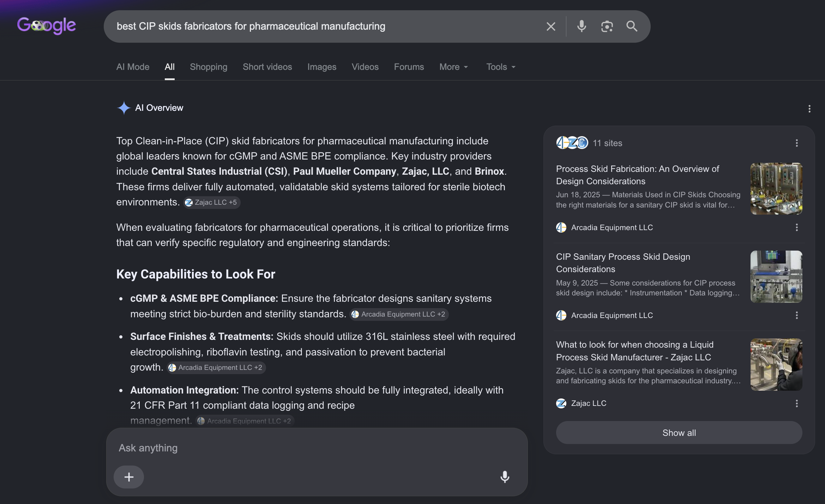Click the Zajac skid manufacturer thumbnail
This screenshot has width=825, height=504.
coord(776,365)
